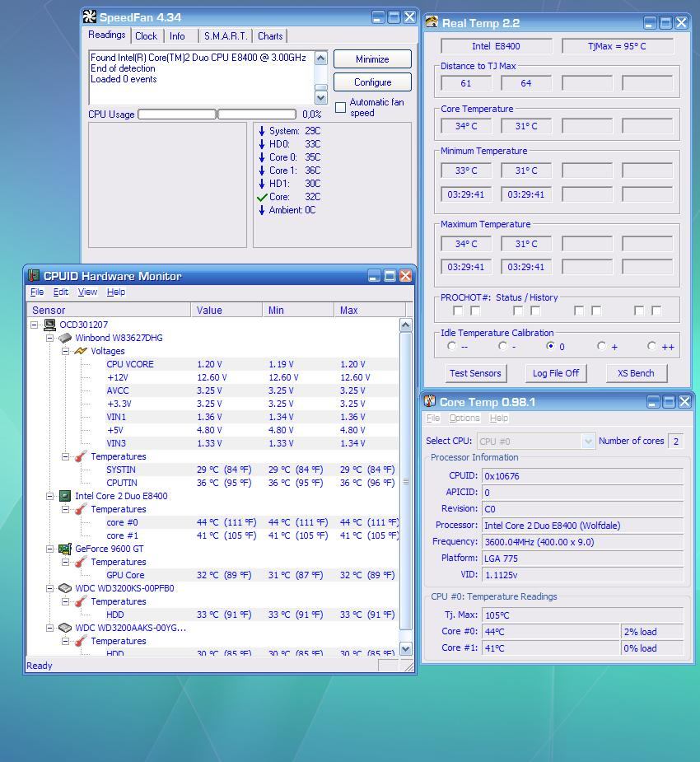
Task: Click the green checkmark beside Core 32C
Action: (262, 197)
